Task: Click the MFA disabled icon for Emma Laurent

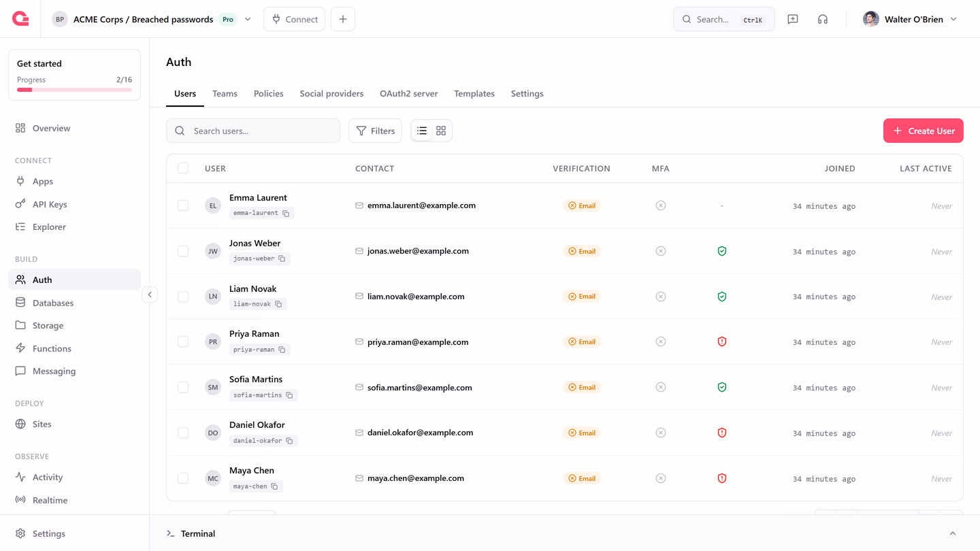Action: [660, 205]
